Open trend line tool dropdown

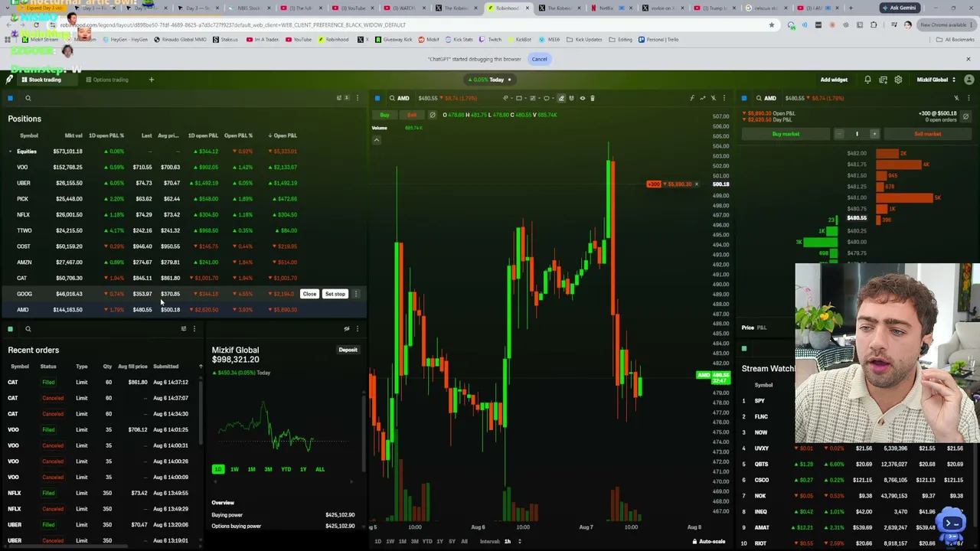click(507, 98)
